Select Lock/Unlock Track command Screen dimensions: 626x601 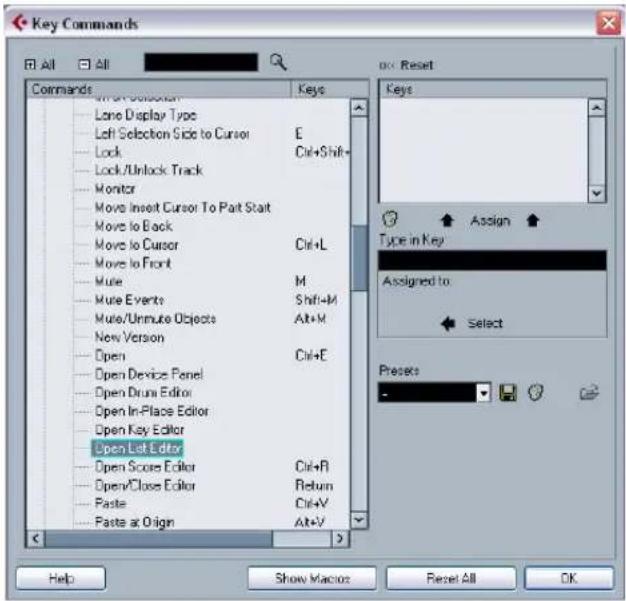point(149,170)
